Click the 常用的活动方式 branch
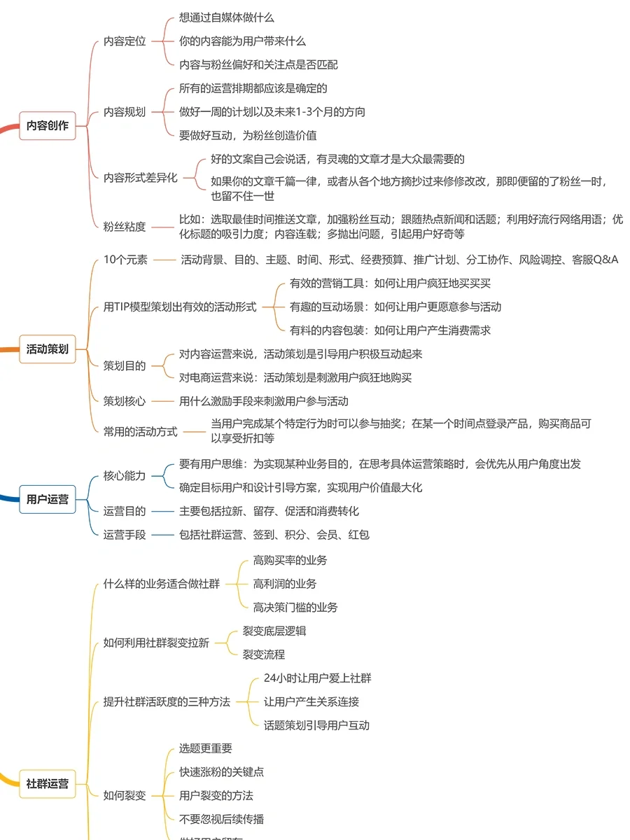Viewport: 630px width, 840px height. tap(141, 431)
